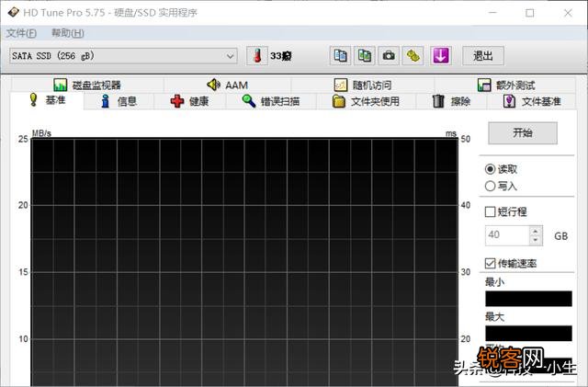
Task: Click the 33 temperature reading
Action: pos(281,56)
